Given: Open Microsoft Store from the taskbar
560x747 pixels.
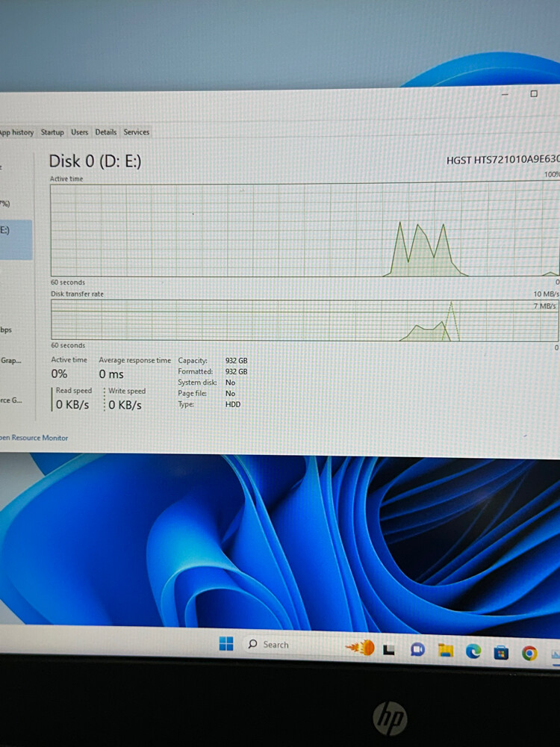Looking at the screenshot, I should point(500,652).
